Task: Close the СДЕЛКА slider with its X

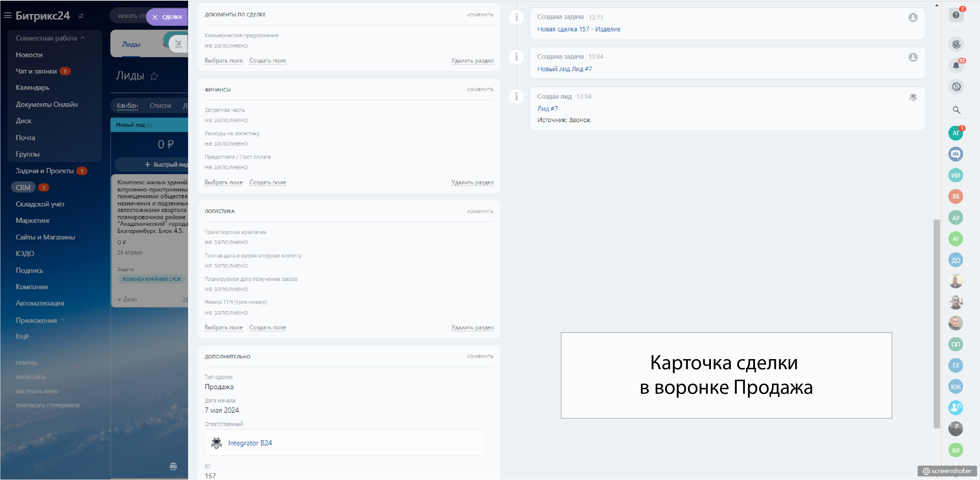Action: pos(155,17)
